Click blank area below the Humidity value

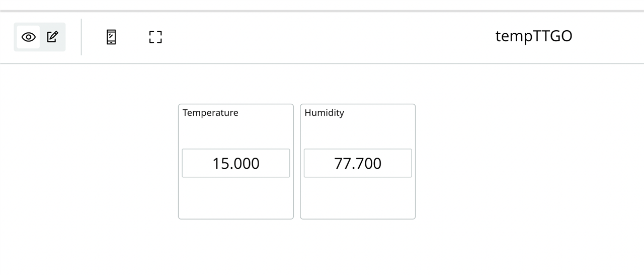coord(358,198)
